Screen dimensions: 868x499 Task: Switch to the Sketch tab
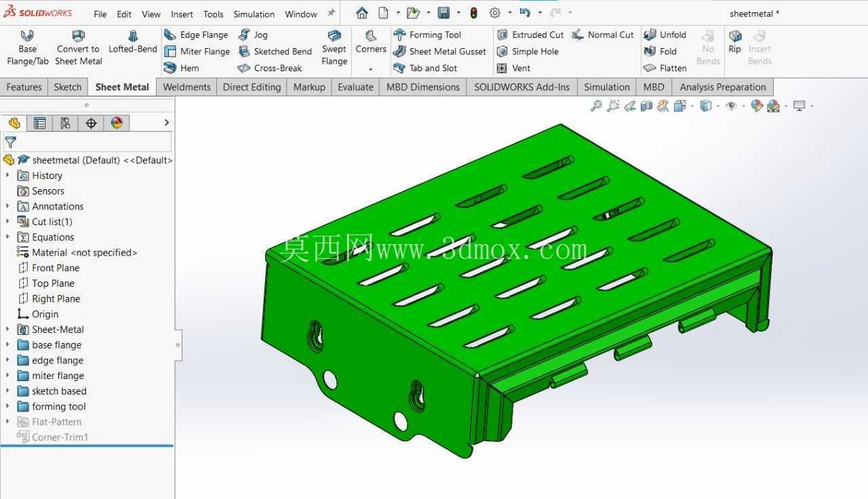point(68,87)
